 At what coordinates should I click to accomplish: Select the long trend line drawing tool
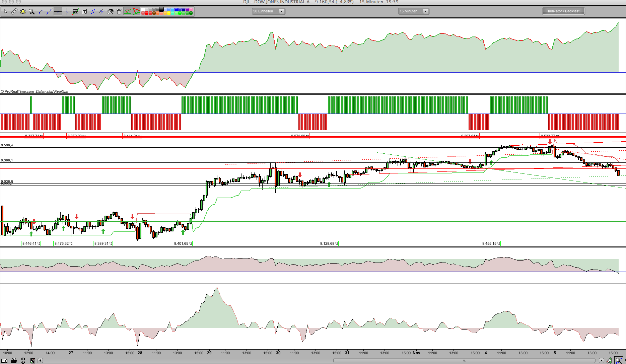point(49,12)
